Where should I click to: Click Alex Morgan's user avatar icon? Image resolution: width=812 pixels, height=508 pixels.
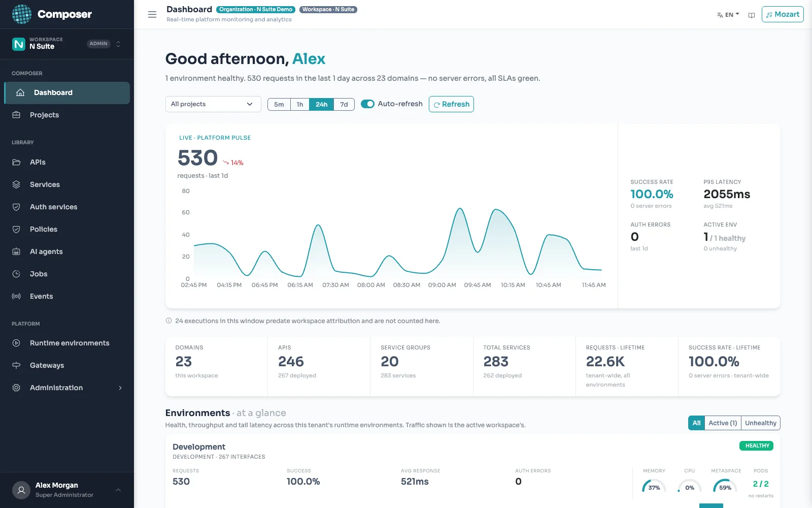pyautogui.click(x=21, y=490)
